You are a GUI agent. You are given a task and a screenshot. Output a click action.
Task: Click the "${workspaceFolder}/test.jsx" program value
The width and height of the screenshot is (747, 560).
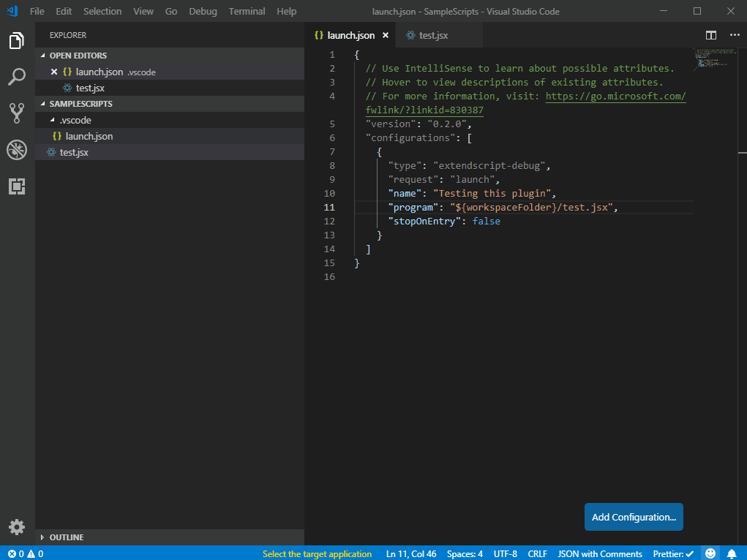(530, 207)
